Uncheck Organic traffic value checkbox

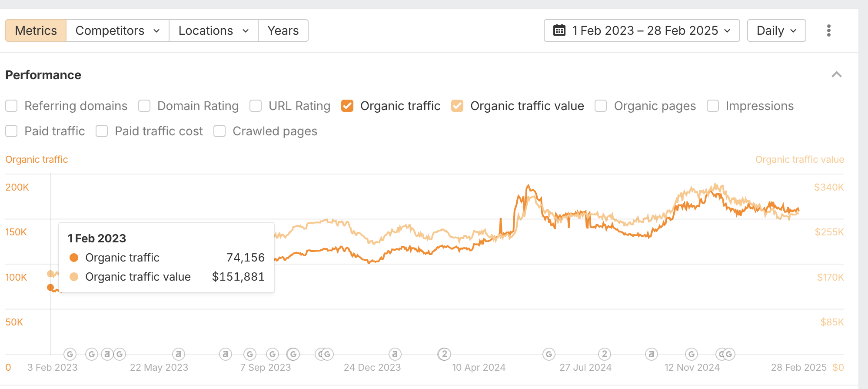click(457, 106)
